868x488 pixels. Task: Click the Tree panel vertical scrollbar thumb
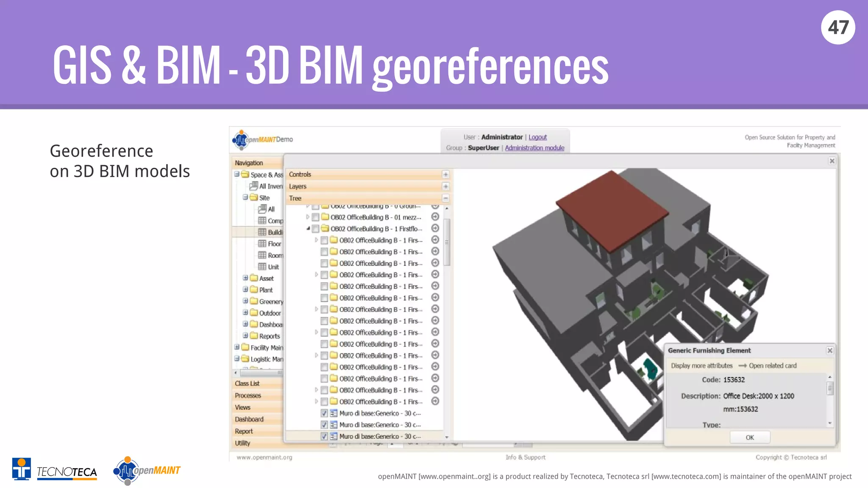pyautogui.click(x=447, y=242)
